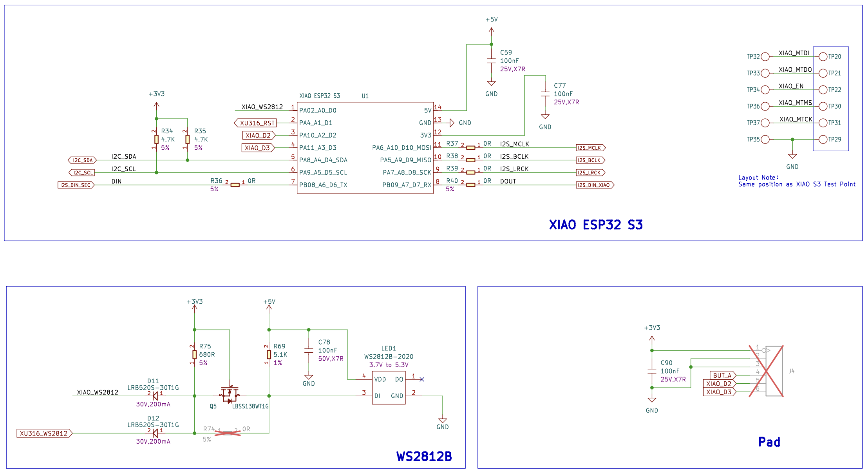Select the I2C_SDA global label
The width and height of the screenshot is (868, 475).
coord(82,160)
